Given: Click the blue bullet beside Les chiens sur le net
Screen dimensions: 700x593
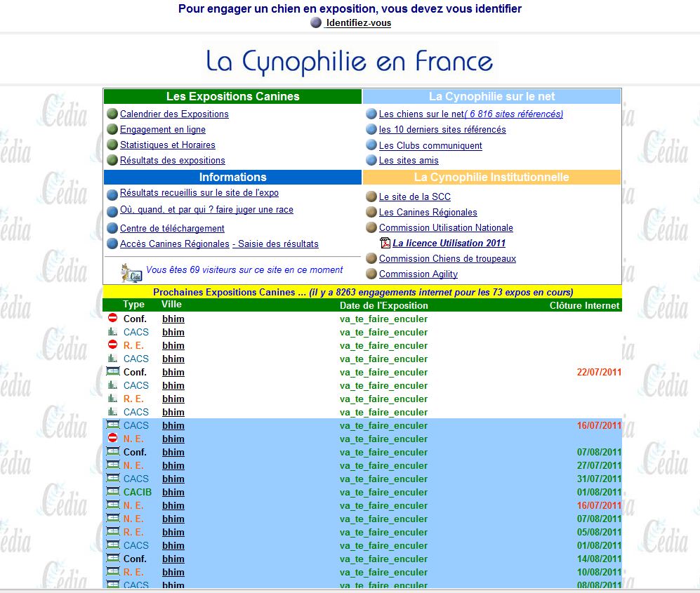Looking at the screenshot, I should [371, 114].
